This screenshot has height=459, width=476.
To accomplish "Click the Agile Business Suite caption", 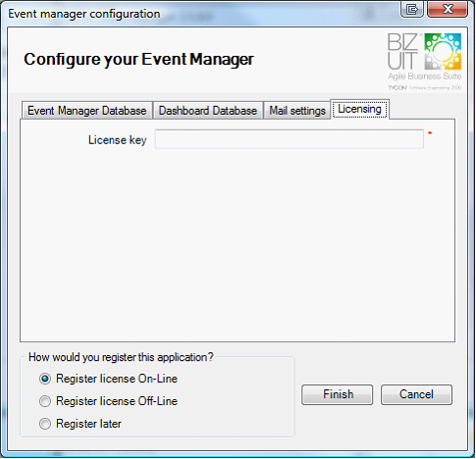I will tap(424, 76).
